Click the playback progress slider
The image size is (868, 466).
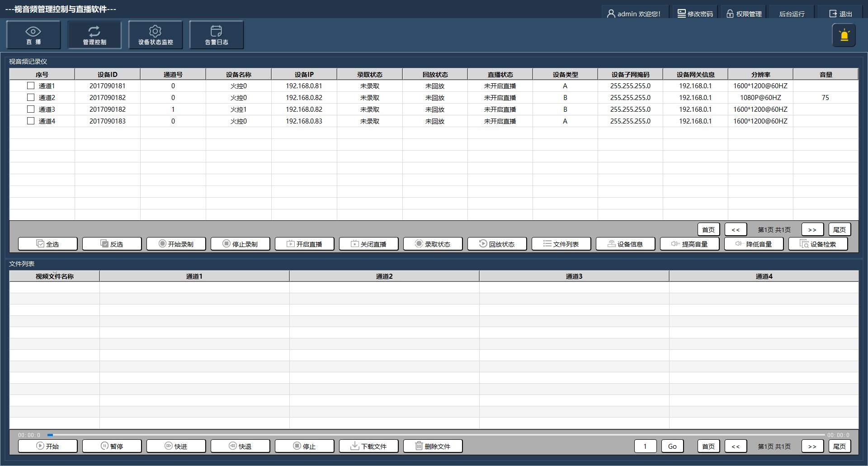pyautogui.click(x=436, y=435)
